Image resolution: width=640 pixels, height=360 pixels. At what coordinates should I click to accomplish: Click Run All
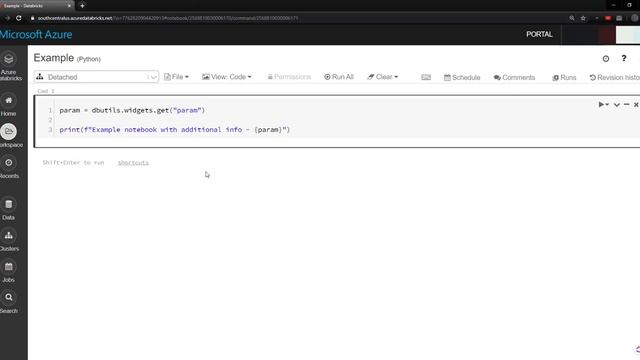coord(339,77)
